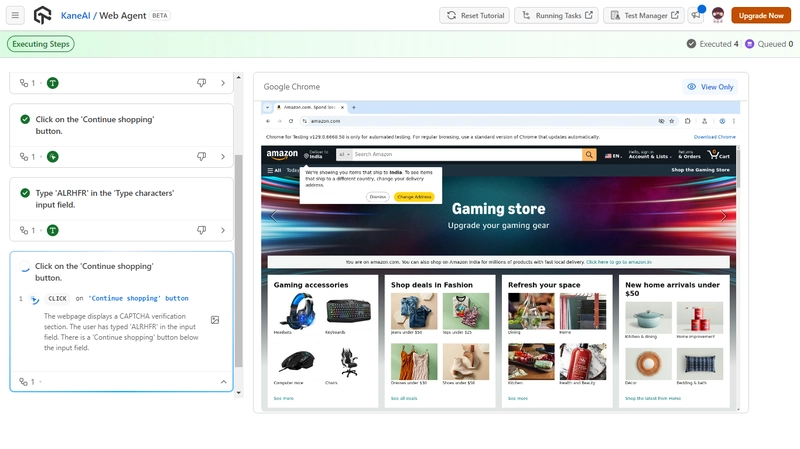Expand the 'Type ALRHFR' step chevron
Screen dimensions: 800x449
[223, 230]
